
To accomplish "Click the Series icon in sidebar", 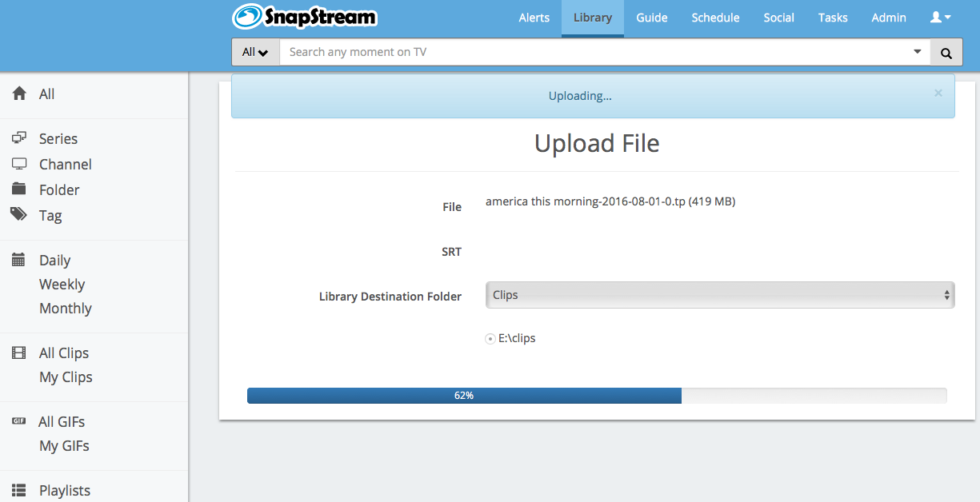I will pos(19,138).
